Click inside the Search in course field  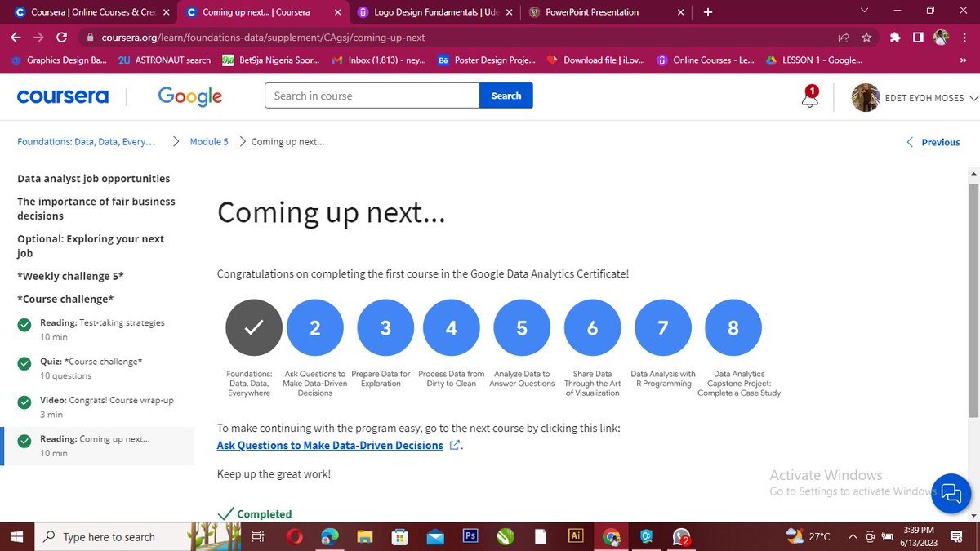click(372, 96)
